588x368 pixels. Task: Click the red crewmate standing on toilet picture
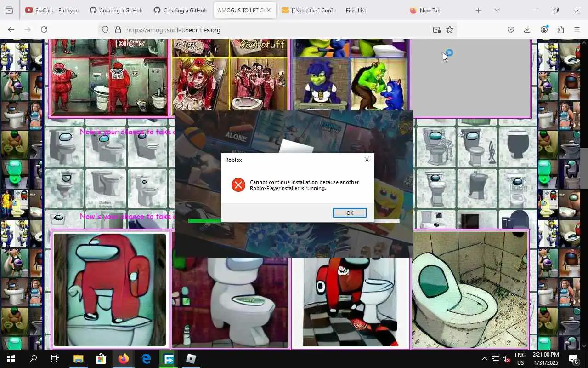tap(110, 289)
